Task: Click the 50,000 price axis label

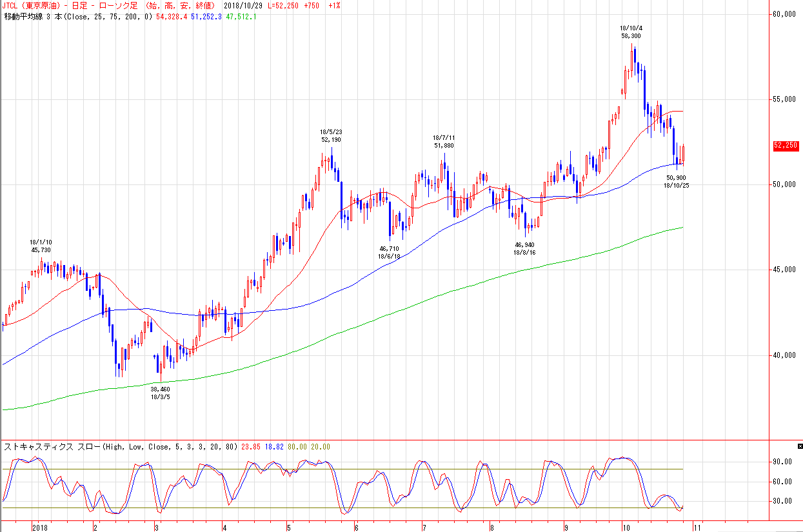Action: click(x=786, y=185)
